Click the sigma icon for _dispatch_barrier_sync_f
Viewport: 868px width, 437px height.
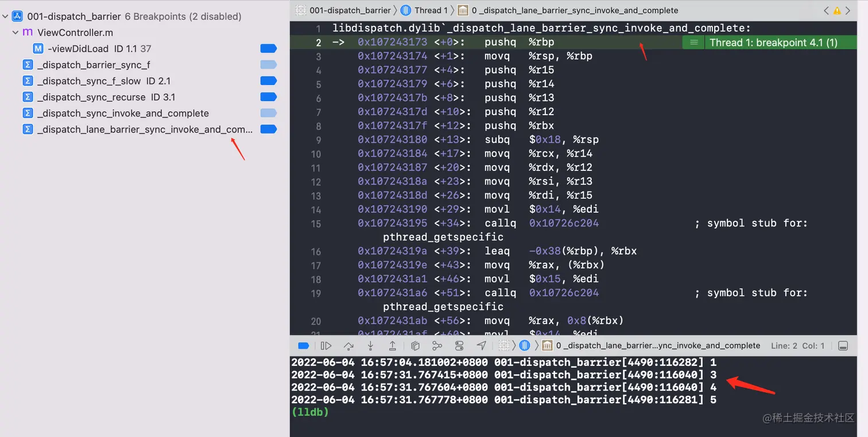pyautogui.click(x=27, y=65)
